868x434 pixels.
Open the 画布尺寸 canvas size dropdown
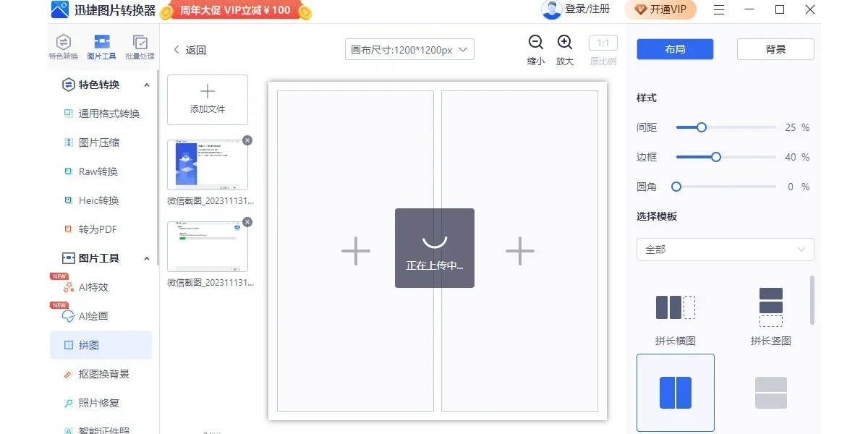(409, 50)
